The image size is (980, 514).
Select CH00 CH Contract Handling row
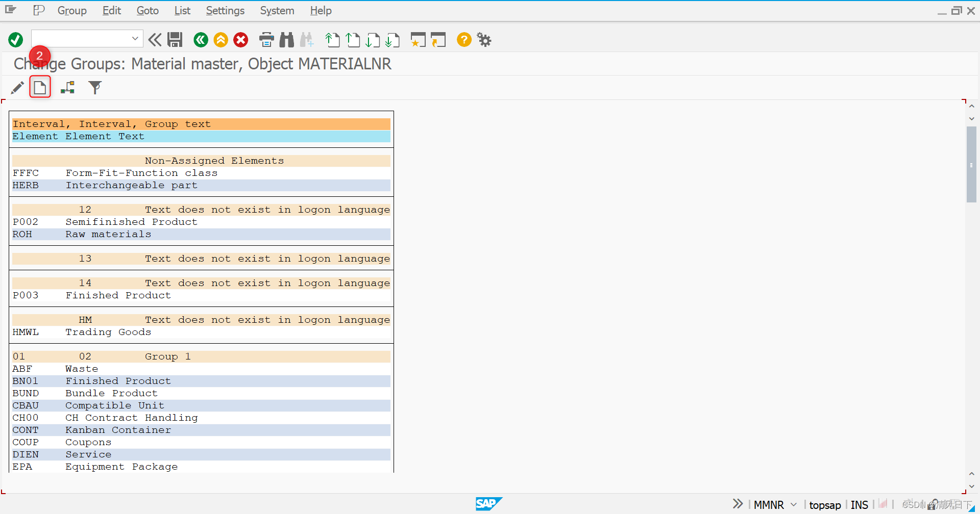pos(201,418)
